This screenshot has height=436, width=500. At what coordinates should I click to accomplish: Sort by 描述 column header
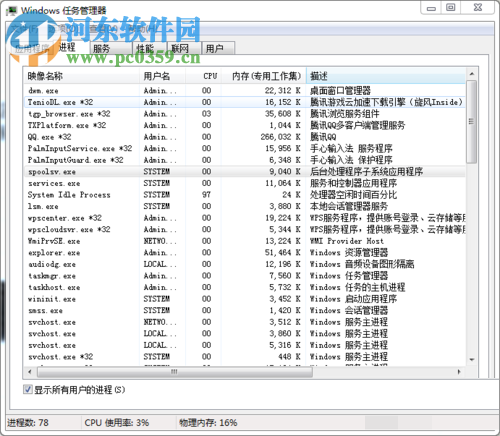386,76
